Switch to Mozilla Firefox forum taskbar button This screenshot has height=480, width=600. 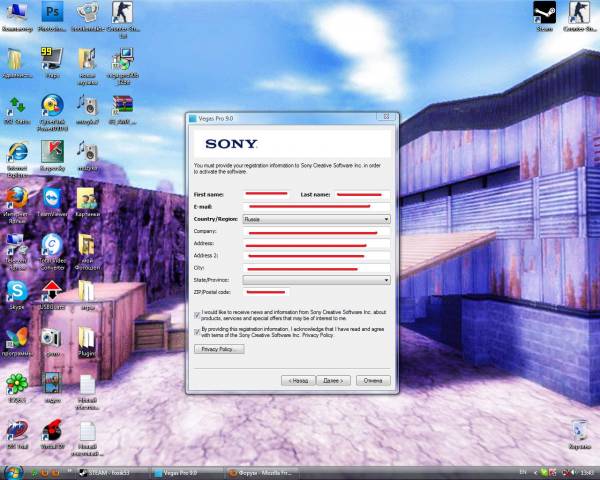262,473
